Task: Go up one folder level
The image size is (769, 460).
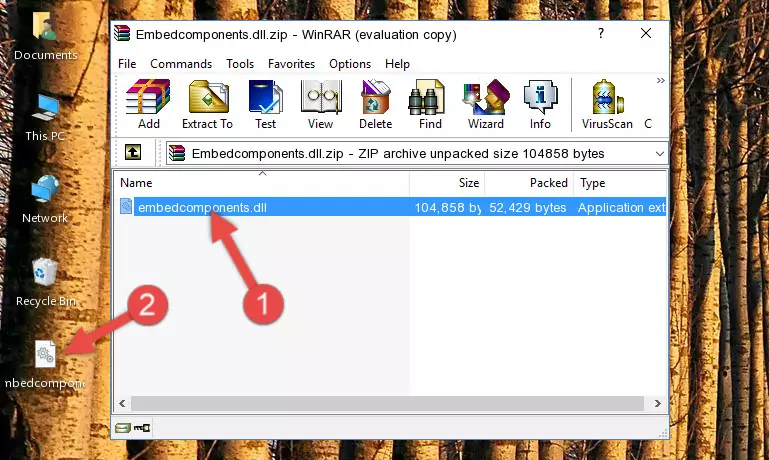Action: (x=133, y=153)
